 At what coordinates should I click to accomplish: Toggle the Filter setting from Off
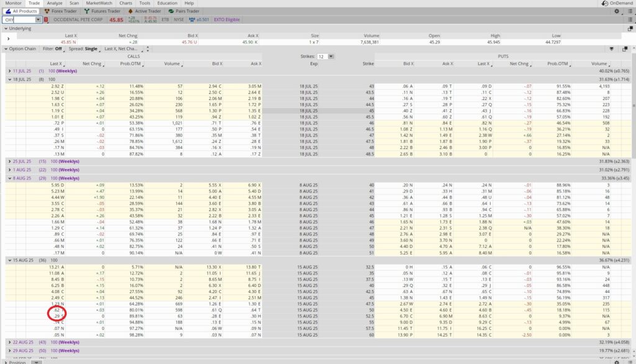click(x=57, y=49)
